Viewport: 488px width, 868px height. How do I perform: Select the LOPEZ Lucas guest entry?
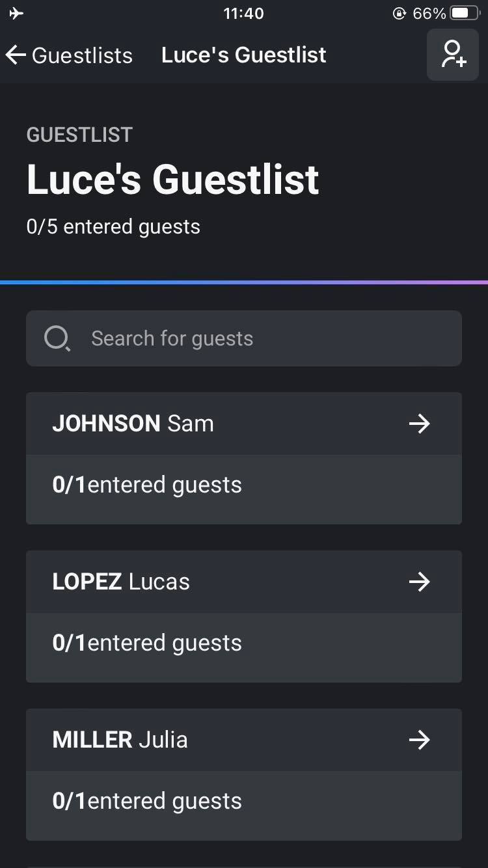(x=244, y=582)
